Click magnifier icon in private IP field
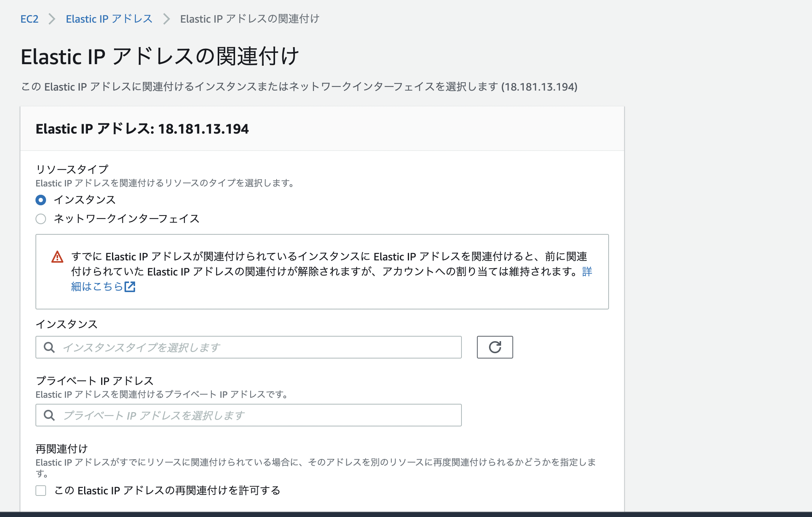812x517 pixels. [49, 415]
